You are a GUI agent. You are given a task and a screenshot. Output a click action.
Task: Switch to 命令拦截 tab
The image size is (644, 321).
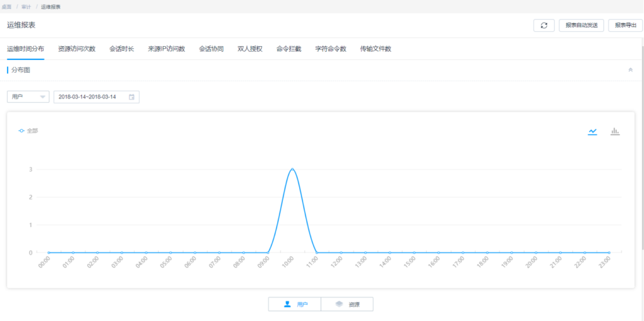(289, 49)
